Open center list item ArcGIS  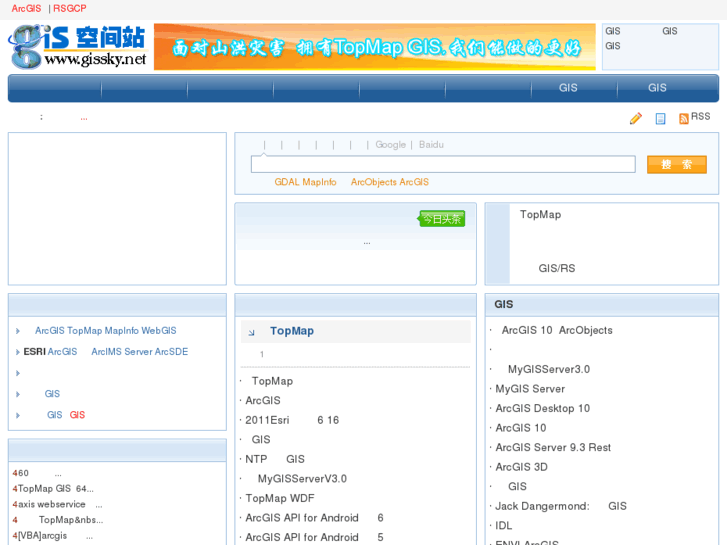tap(263, 400)
